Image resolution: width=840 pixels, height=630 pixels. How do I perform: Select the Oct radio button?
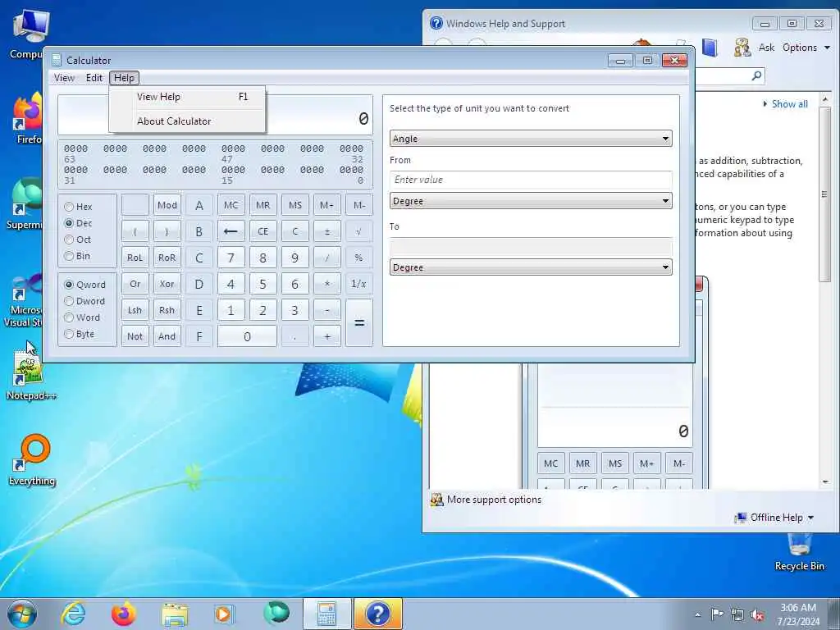pyautogui.click(x=69, y=240)
